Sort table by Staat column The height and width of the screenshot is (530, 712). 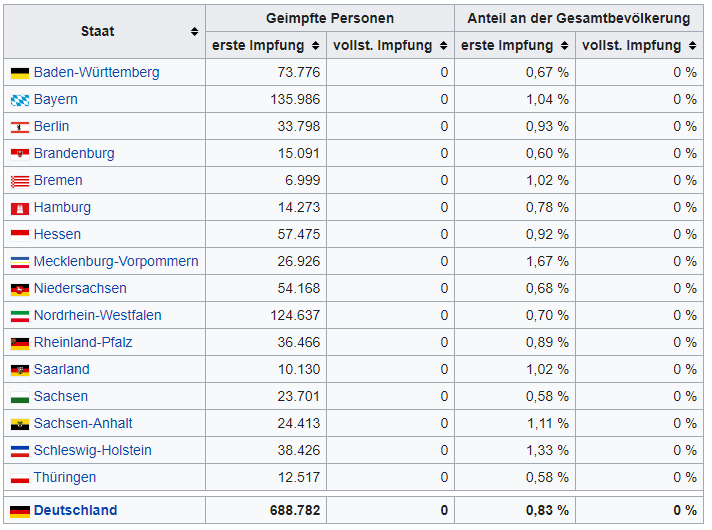point(194,32)
